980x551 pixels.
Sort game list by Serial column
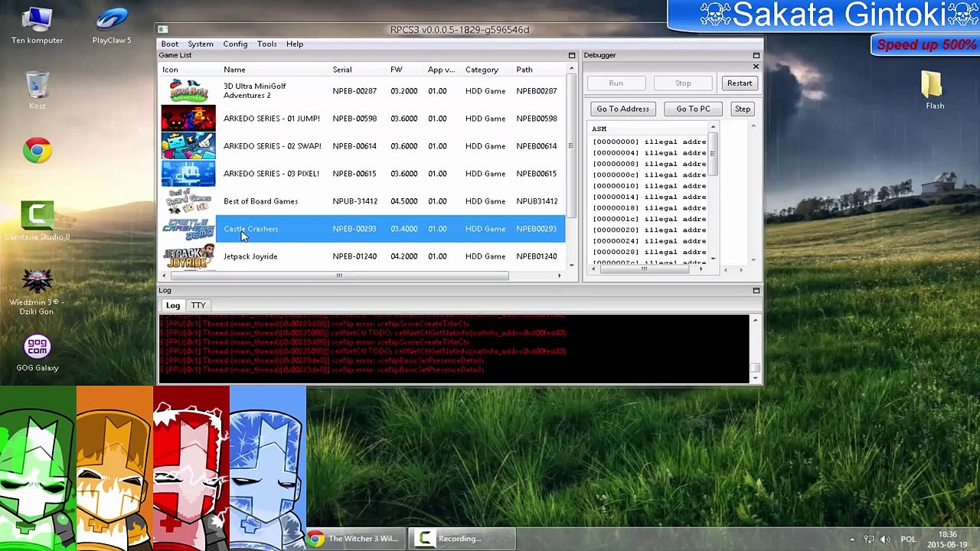342,70
